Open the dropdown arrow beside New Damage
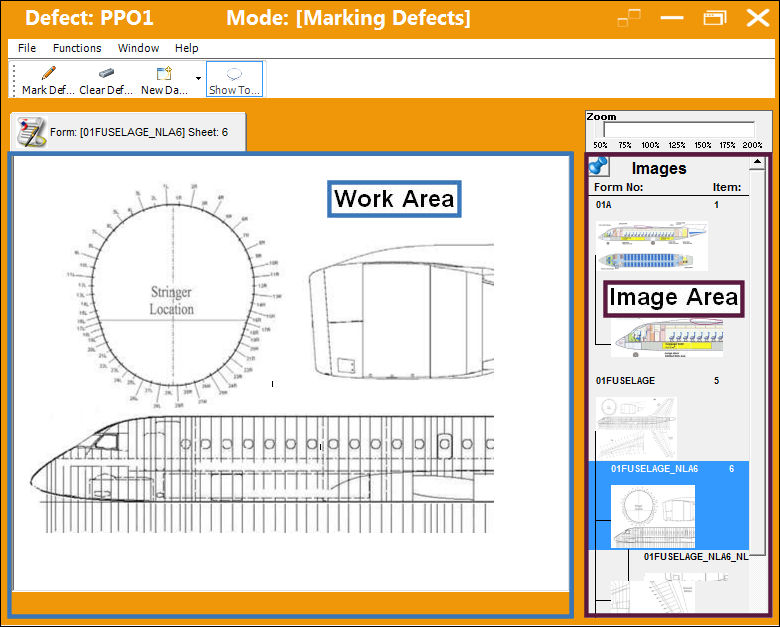780x627 pixels. [198, 79]
